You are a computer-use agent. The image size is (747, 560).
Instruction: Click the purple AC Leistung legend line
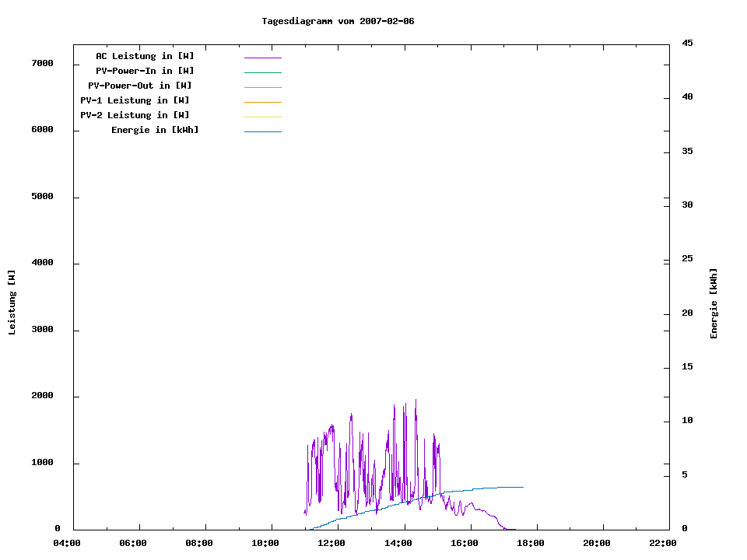pos(262,58)
